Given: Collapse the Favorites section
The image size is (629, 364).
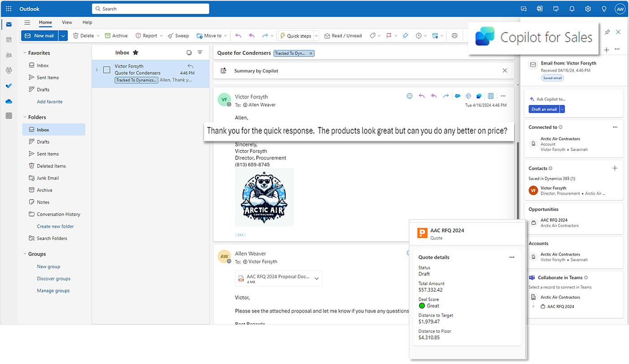Looking at the screenshot, I should (25, 53).
